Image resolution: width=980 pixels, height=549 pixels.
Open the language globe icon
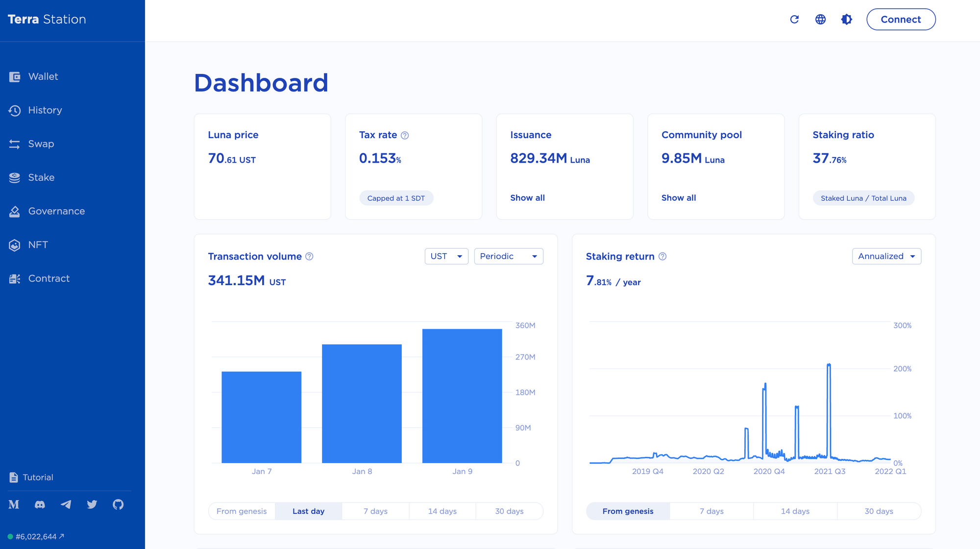point(820,20)
